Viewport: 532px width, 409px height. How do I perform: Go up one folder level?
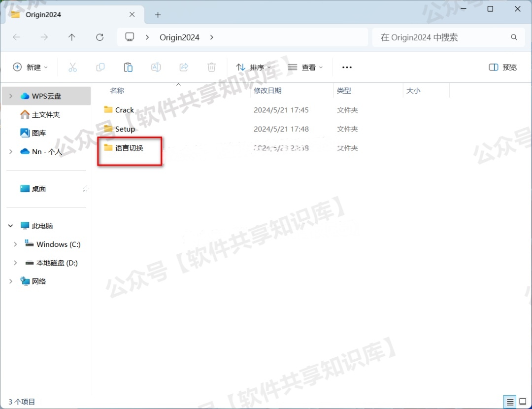[x=71, y=37]
